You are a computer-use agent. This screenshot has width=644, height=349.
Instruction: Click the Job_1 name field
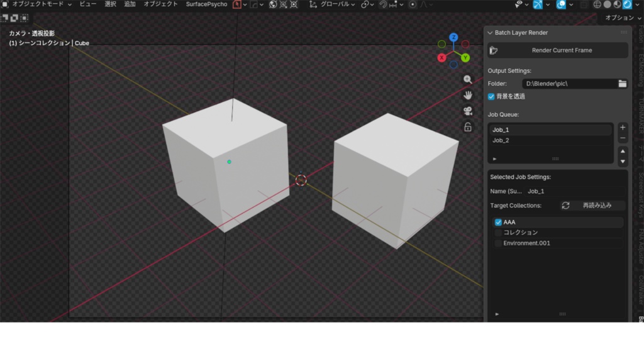[x=575, y=191]
